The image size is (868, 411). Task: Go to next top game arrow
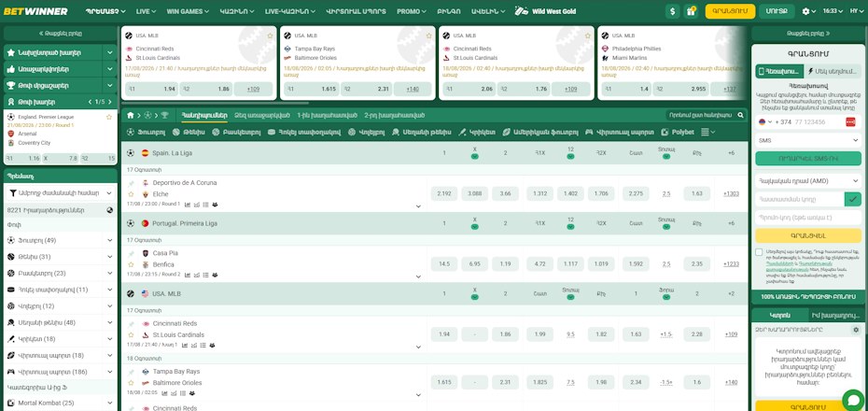coord(111,102)
